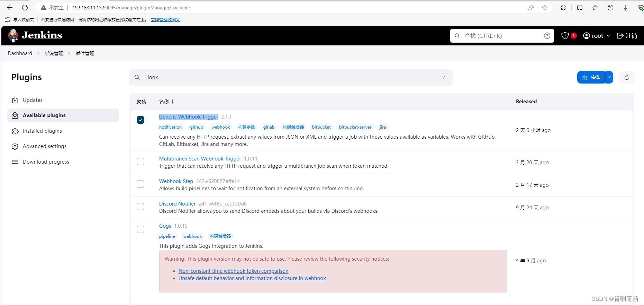Focus the plugin search field containing Hook
This screenshot has width=644, height=305.
[291, 77]
